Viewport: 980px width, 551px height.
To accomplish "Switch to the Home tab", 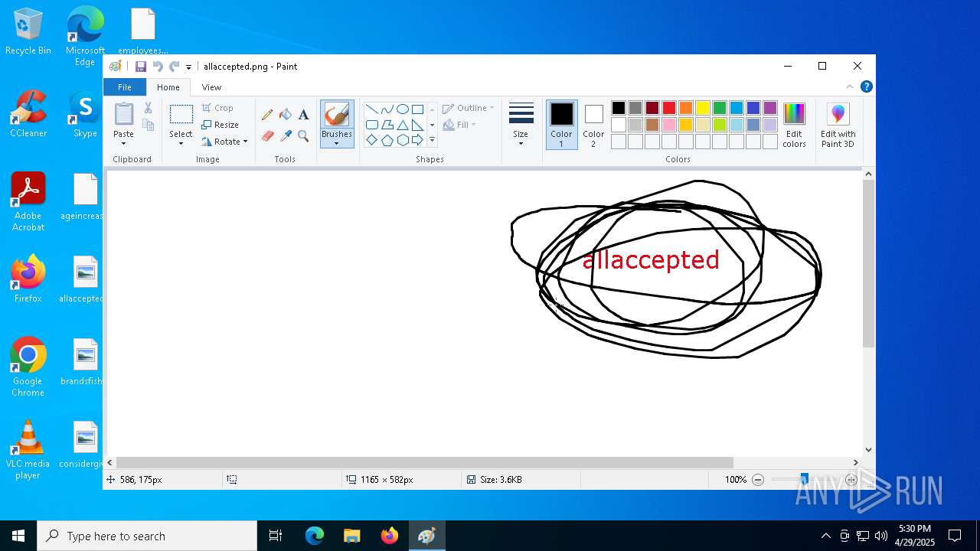I will click(168, 87).
